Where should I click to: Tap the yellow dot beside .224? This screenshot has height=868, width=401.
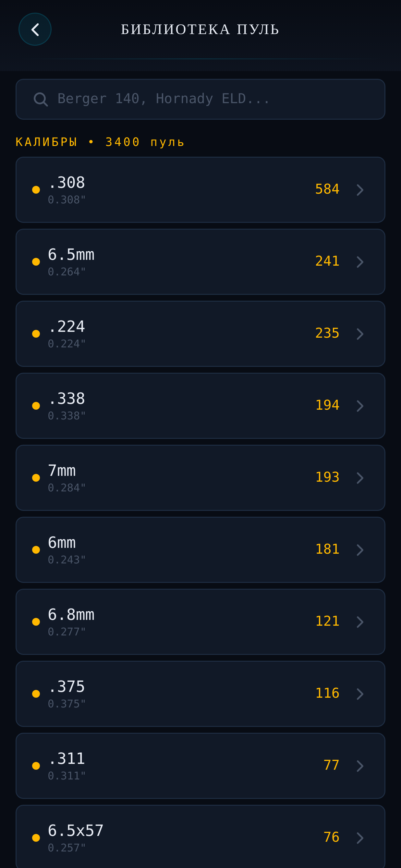36,334
